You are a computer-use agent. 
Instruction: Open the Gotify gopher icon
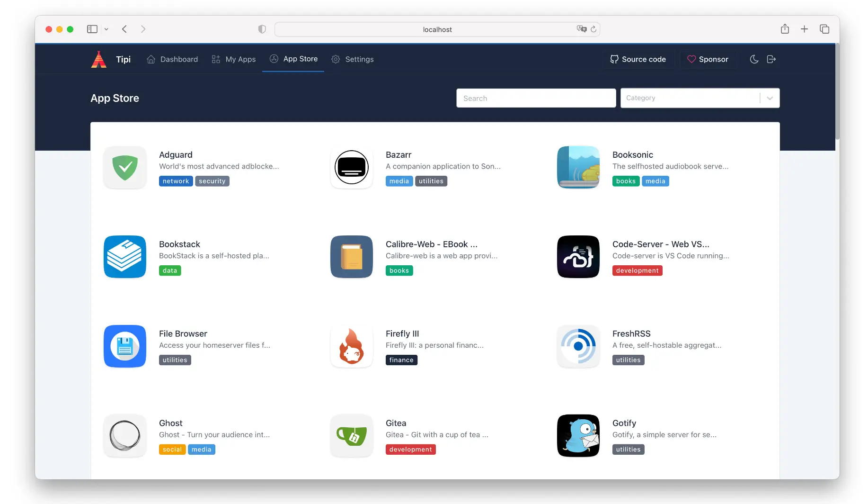[578, 436]
